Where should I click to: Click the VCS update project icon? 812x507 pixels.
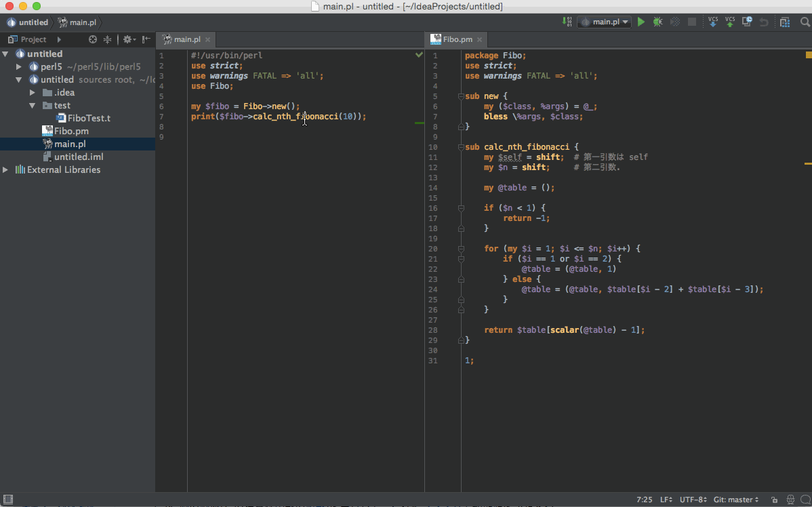click(x=713, y=22)
